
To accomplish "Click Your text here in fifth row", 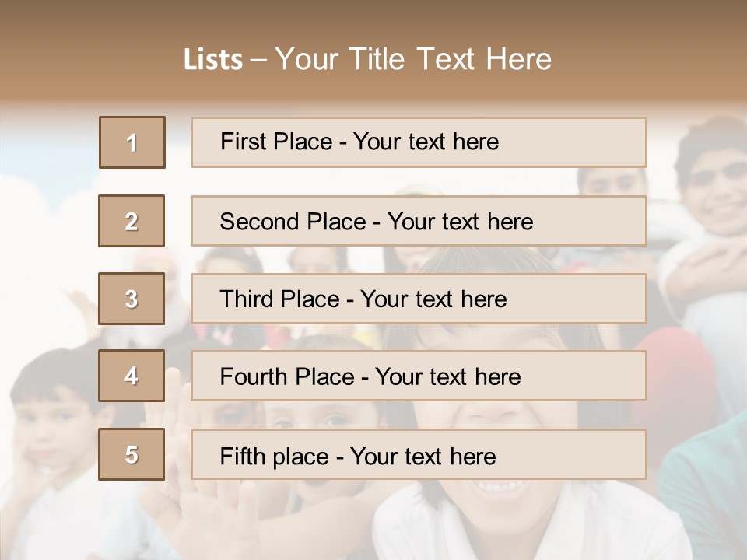I will click(423, 456).
